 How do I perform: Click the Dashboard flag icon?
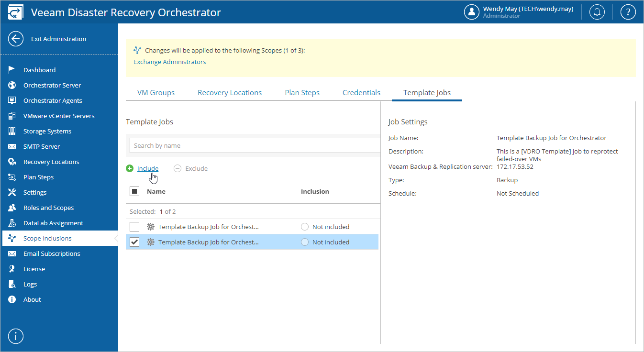(x=12, y=70)
